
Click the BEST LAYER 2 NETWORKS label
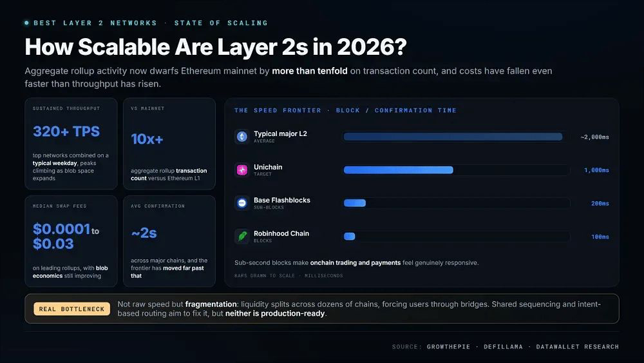point(95,23)
